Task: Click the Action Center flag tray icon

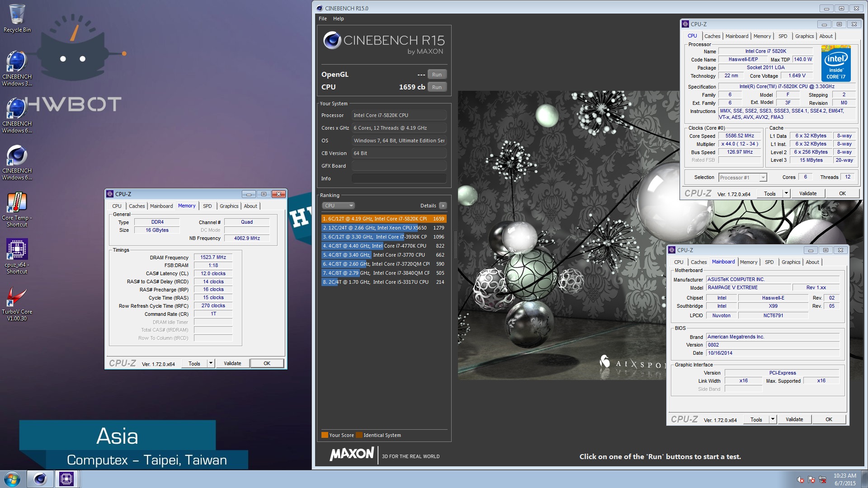Action: [811, 479]
